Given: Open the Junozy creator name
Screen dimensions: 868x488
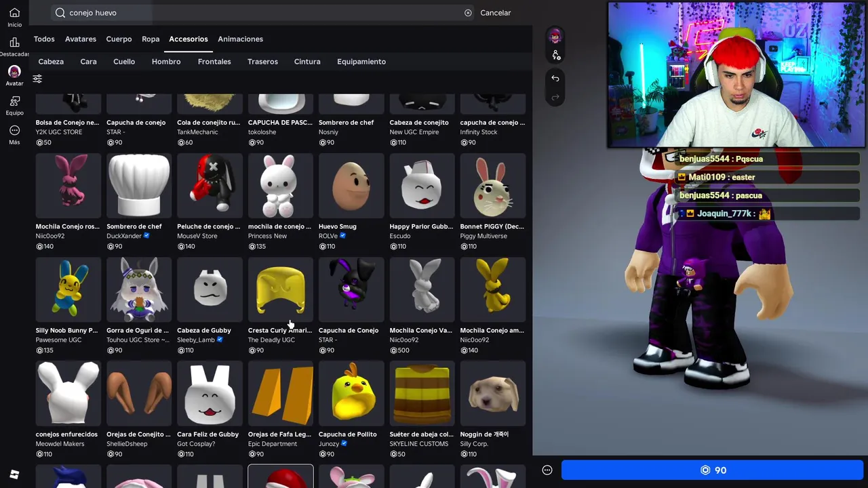Looking at the screenshot, I should tap(330, 444).
